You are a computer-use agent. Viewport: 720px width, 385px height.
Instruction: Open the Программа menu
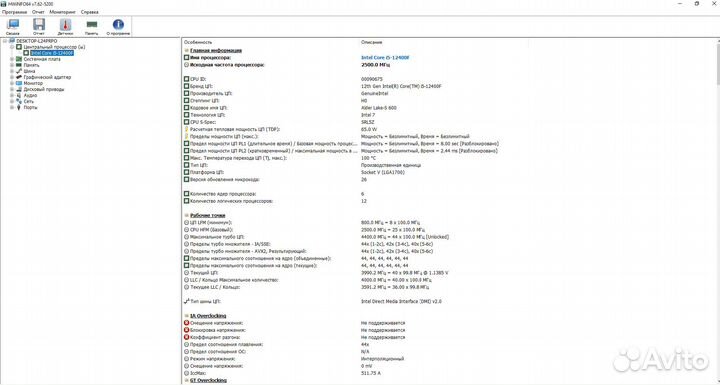pyautogui.click(x=14, y=12)
